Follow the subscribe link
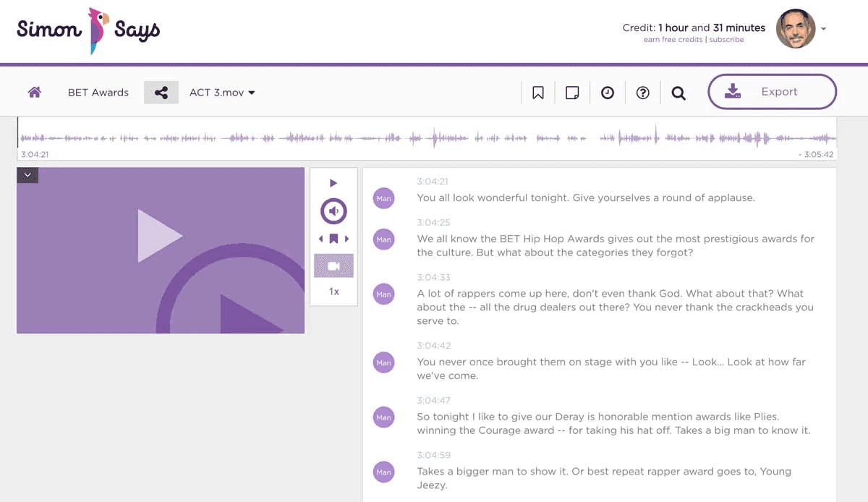This screenshot has width=868, height=502. click(x=726, y=40)
